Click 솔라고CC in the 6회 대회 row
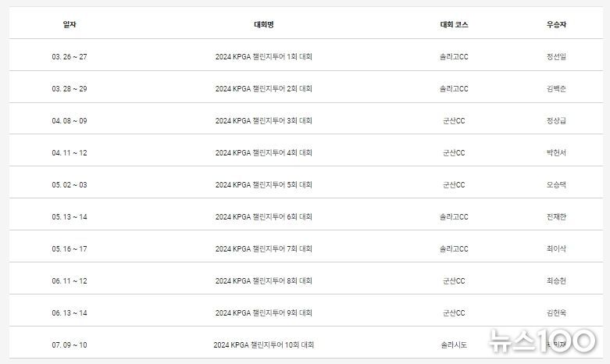610x364 pixels. click(x=454, y=217)
